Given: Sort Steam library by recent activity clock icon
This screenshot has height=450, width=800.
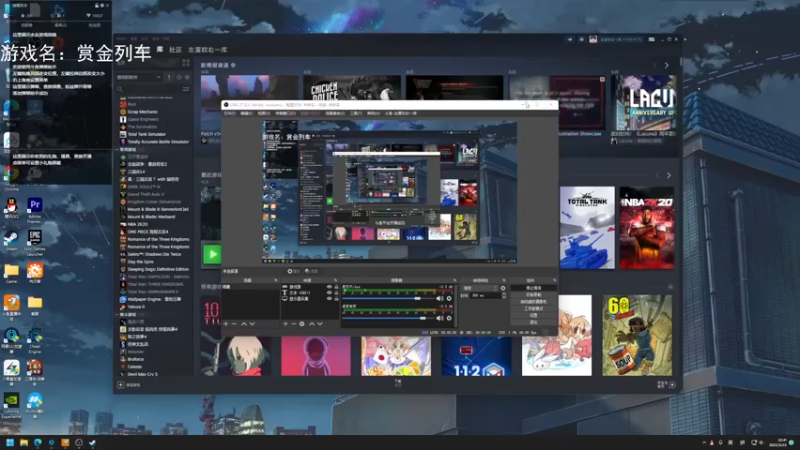Looking at the screenshot, I should [x=179, y=77].
